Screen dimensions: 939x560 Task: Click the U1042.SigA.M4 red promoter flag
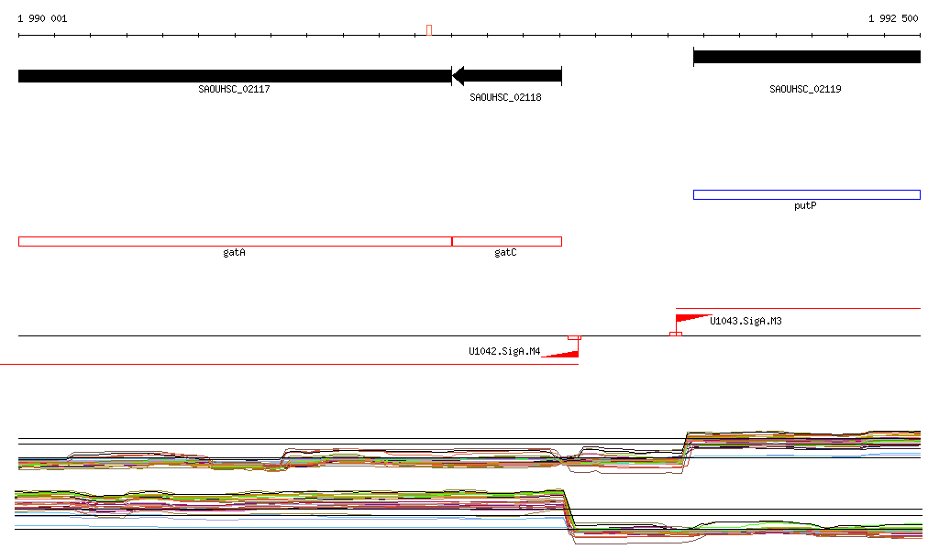click(x=560, y=353)
